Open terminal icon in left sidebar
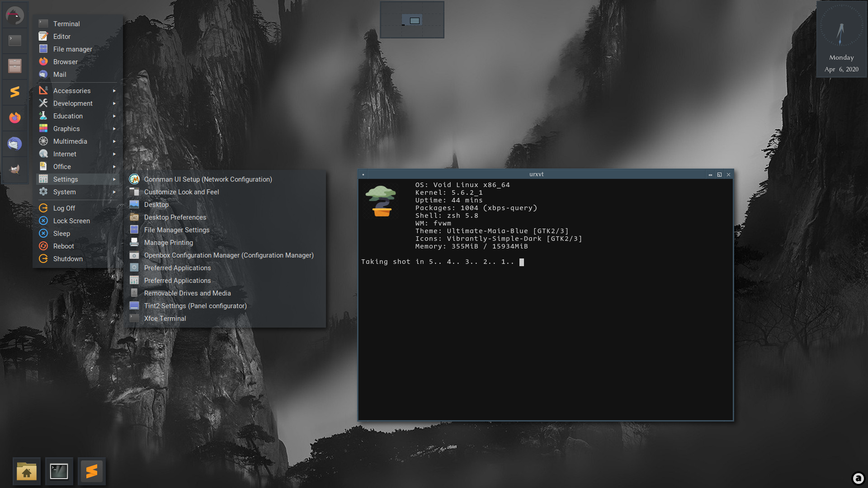This screenshot has width=868, height=488. click(15, 41)
